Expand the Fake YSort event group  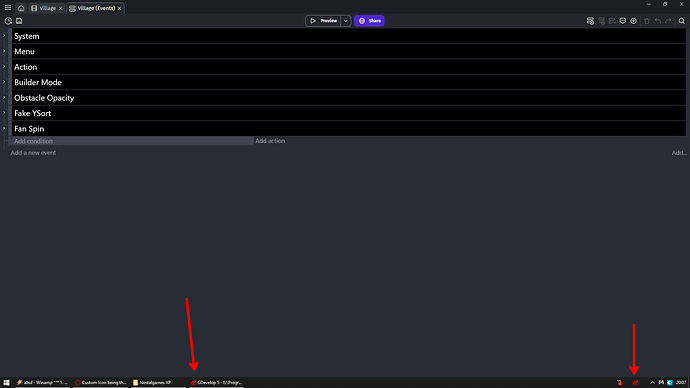tap(4, 113)
